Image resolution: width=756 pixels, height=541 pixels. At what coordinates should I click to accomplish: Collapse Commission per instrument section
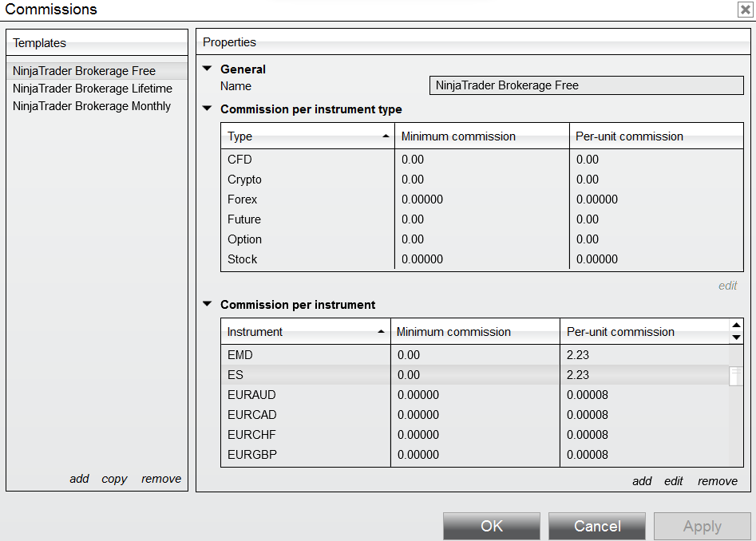[208, 304]
